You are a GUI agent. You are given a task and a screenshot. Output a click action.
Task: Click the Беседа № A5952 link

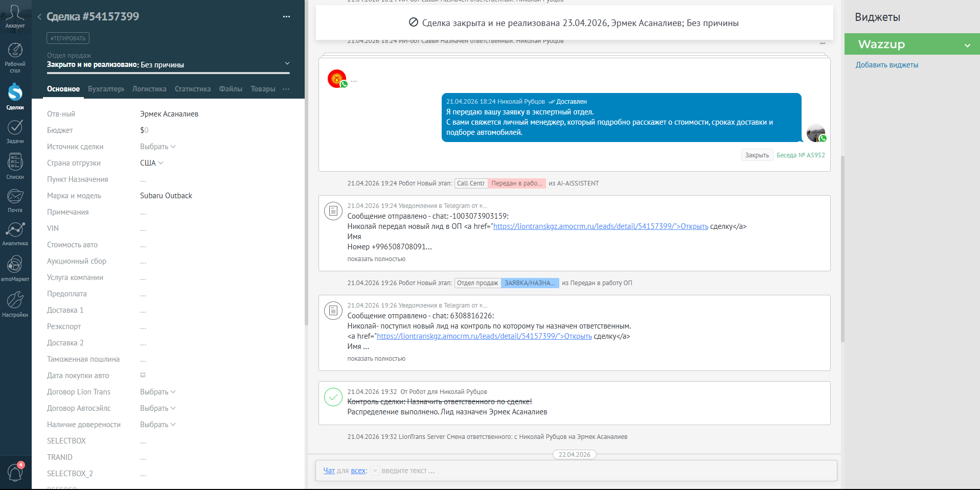click(x=801, y=155)
